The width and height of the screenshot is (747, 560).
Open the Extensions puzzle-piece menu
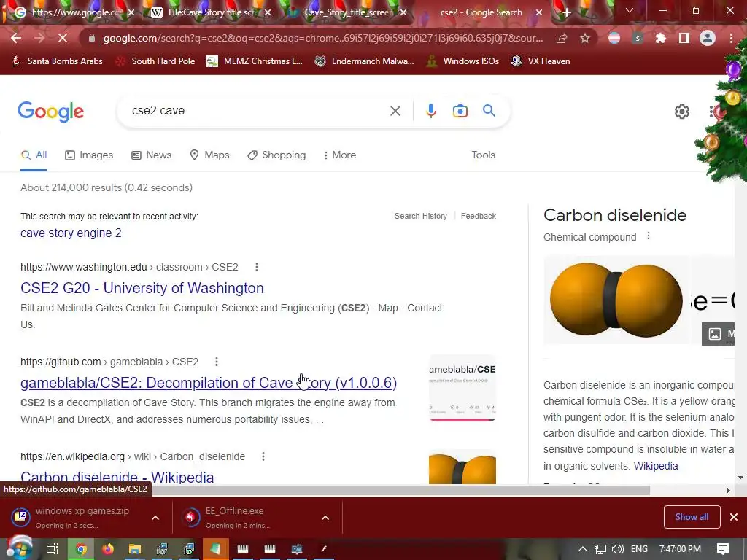tap(661, 38)
